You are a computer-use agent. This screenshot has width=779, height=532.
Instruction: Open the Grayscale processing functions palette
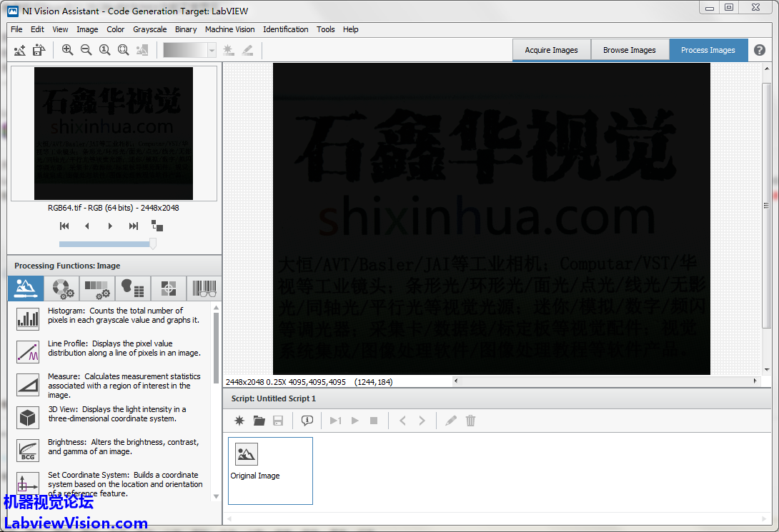(97, 288)
